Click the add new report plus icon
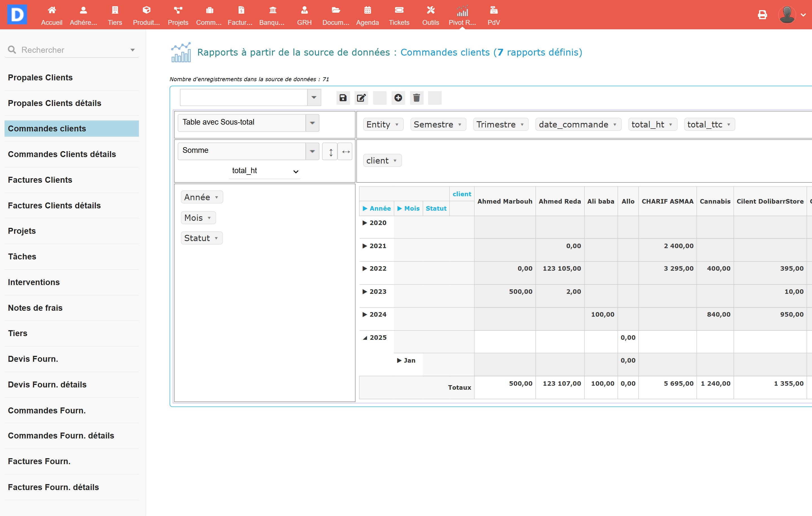Screen dimensions: 812x516 398,98
